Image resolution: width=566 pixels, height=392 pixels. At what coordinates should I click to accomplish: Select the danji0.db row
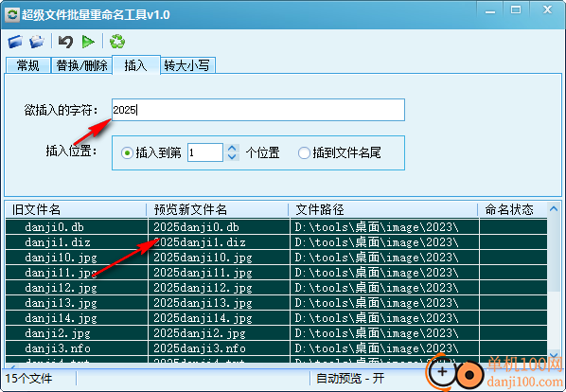276,227
